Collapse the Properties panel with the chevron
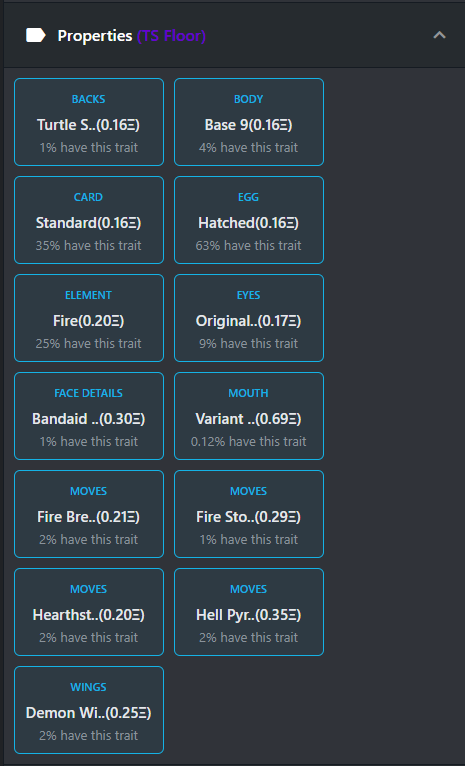The width and height of the screenshot is (465, 766). click(x=439, y=35)
